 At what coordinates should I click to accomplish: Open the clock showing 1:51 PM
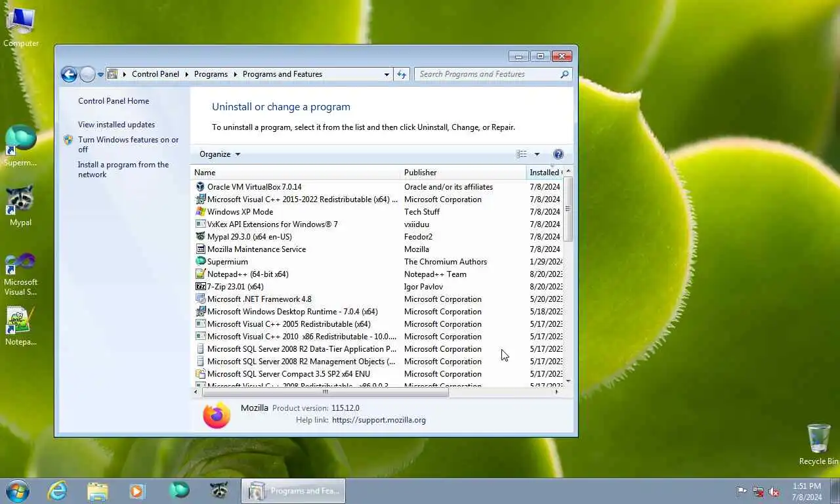click(807, 491)
